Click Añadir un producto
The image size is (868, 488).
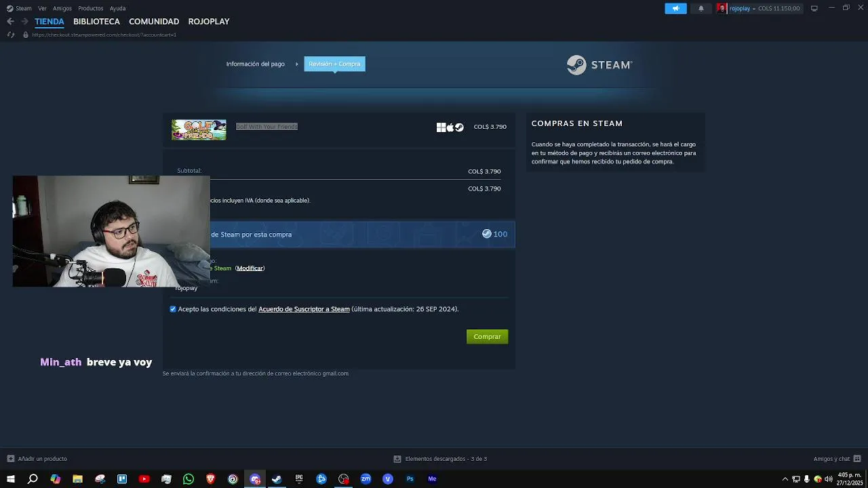(42, 459)
